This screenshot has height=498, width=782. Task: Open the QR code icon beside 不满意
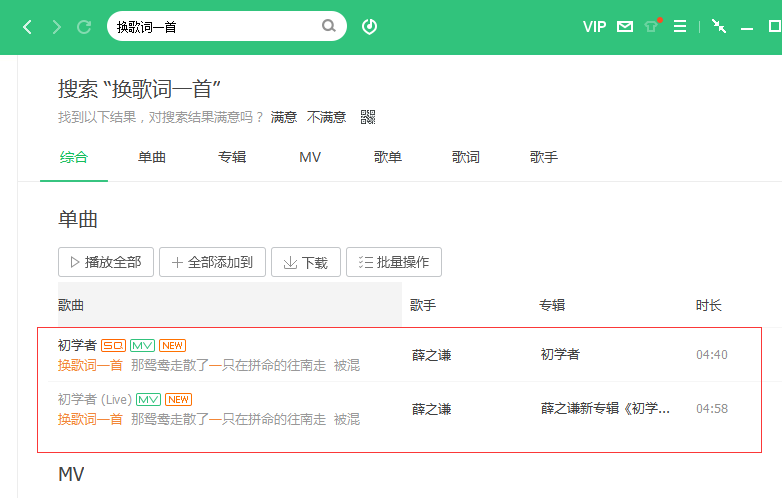pos(368,117)
